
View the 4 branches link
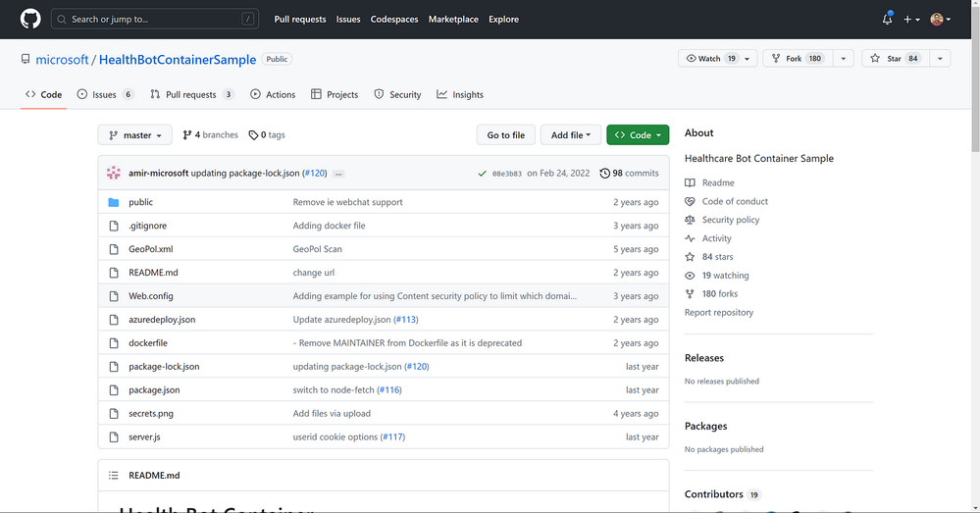coord(210,135)
